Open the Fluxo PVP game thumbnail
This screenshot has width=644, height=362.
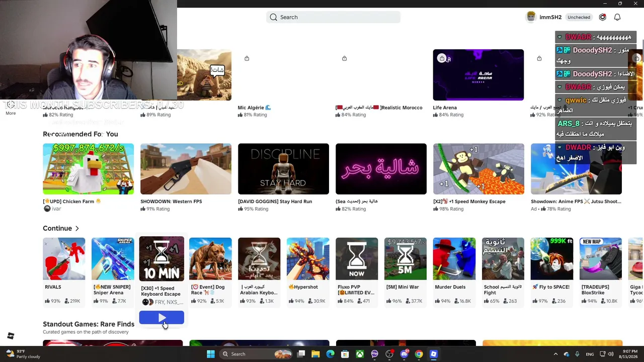[x=357, y=259]
